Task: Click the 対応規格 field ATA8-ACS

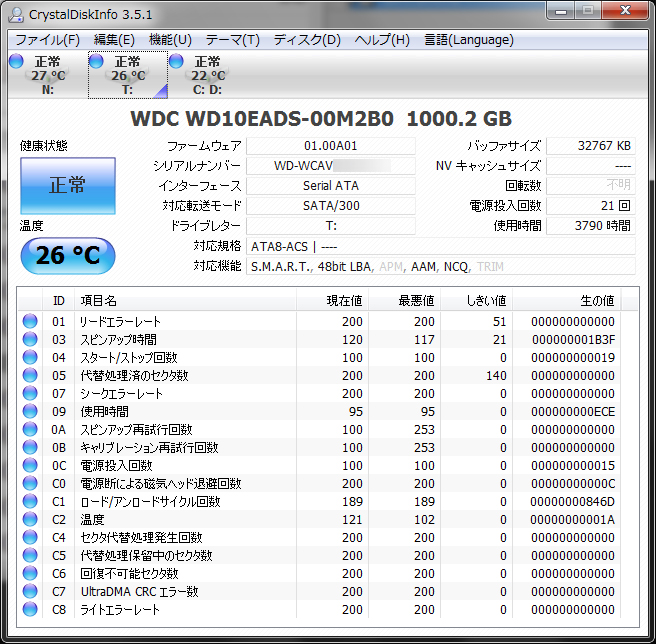Action: (x=441, y=246)
